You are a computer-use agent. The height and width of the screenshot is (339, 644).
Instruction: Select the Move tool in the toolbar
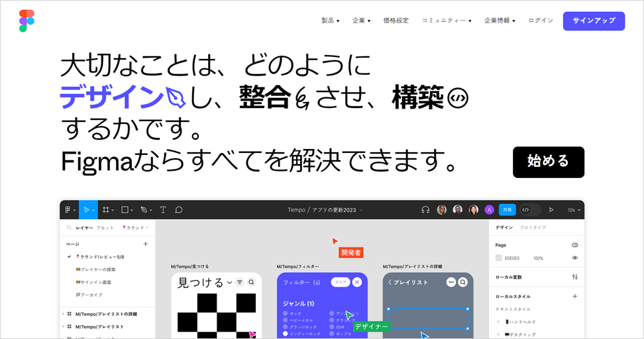(87, 210)
